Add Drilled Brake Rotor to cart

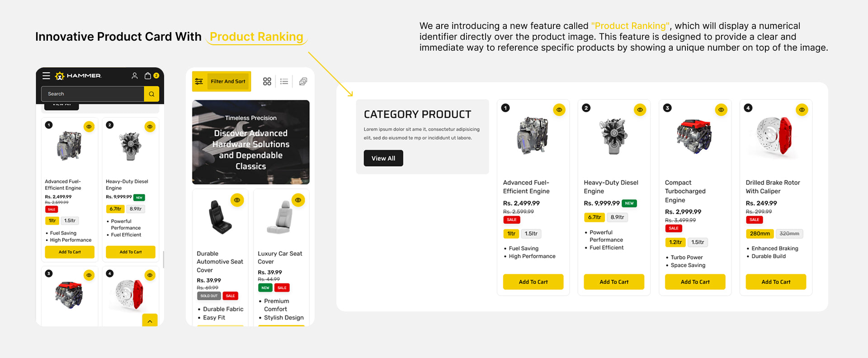tap(776, 282)
